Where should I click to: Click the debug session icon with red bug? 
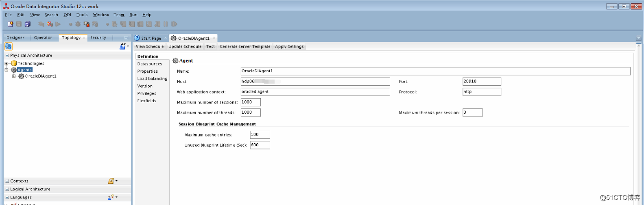(86, 24)
